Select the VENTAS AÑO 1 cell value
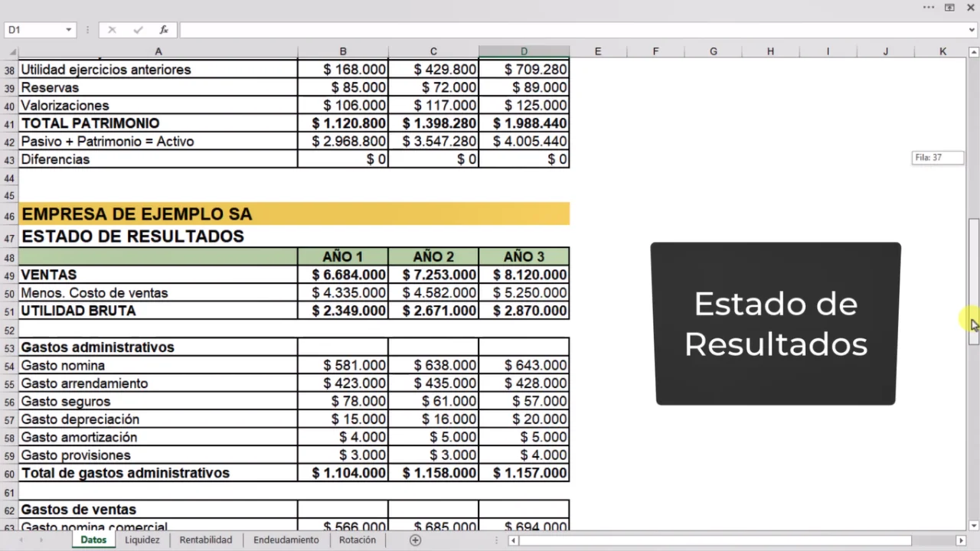This screenshot has height=551, width=980. point(343,275)
